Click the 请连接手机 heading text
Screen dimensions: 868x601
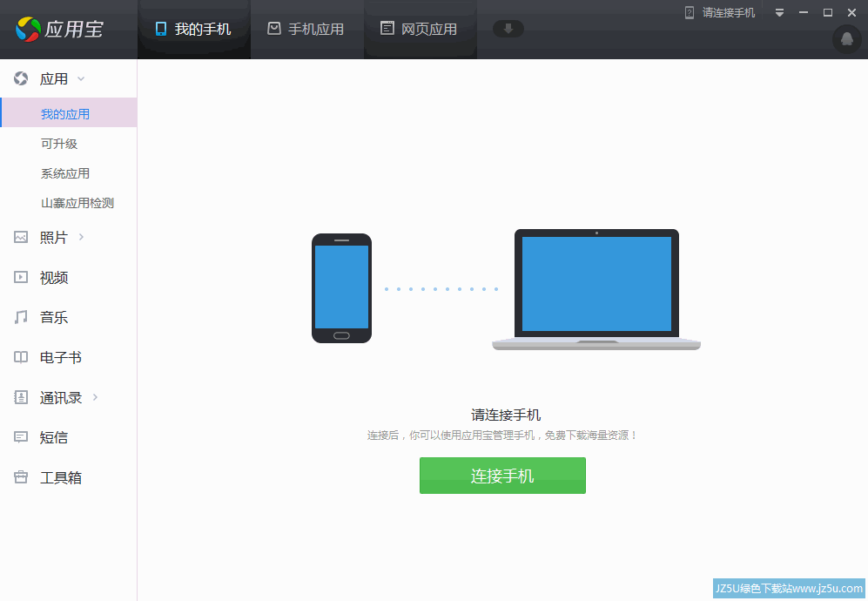(x=506, y=415)
